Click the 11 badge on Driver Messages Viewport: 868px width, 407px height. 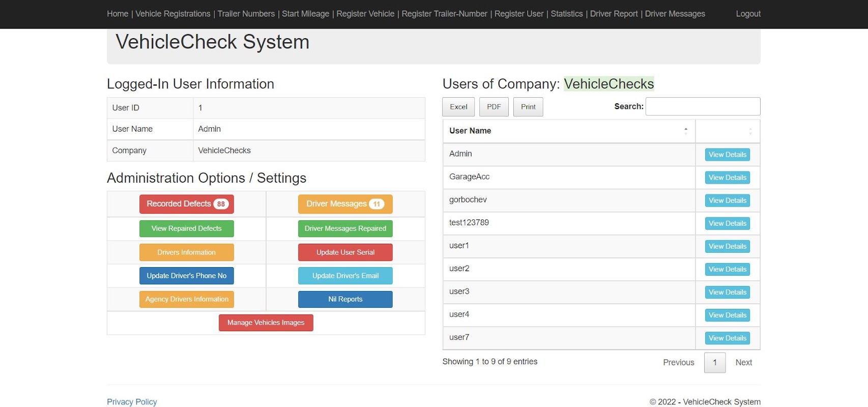[377, 204]
